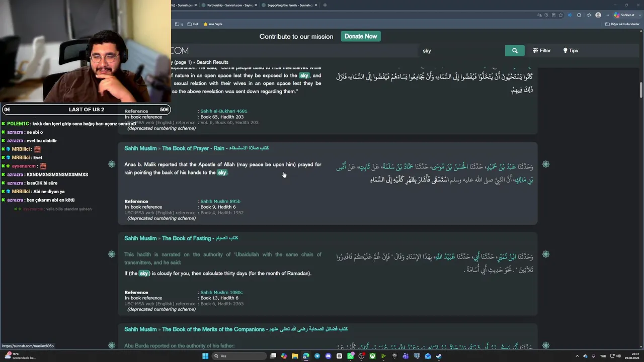
Task: Open the Sahih Muslim 895b reference link
Action: (220, 201)
